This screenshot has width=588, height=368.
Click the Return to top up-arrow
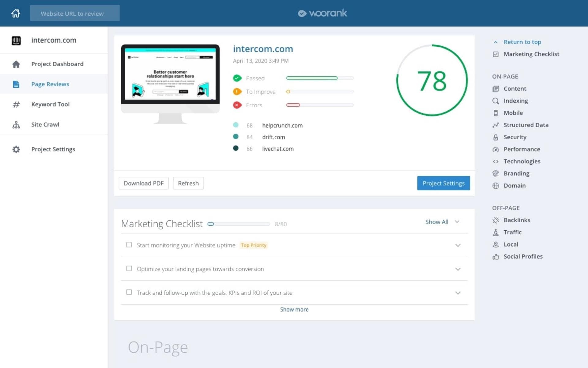coord(496,42)
